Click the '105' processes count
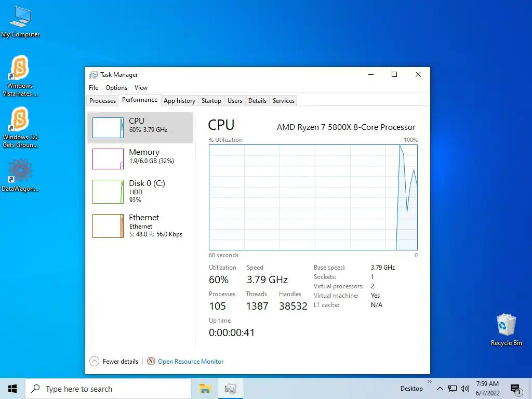The image size is (532, 399). pos(218,306)
